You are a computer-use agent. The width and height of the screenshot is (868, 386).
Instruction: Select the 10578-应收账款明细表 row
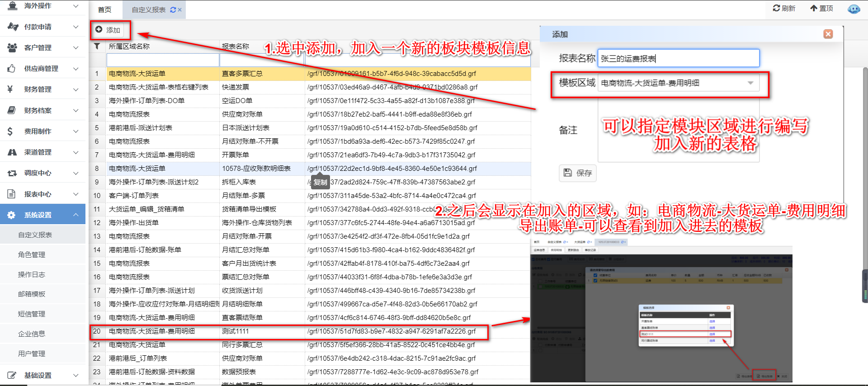click(x=310, y=169)
